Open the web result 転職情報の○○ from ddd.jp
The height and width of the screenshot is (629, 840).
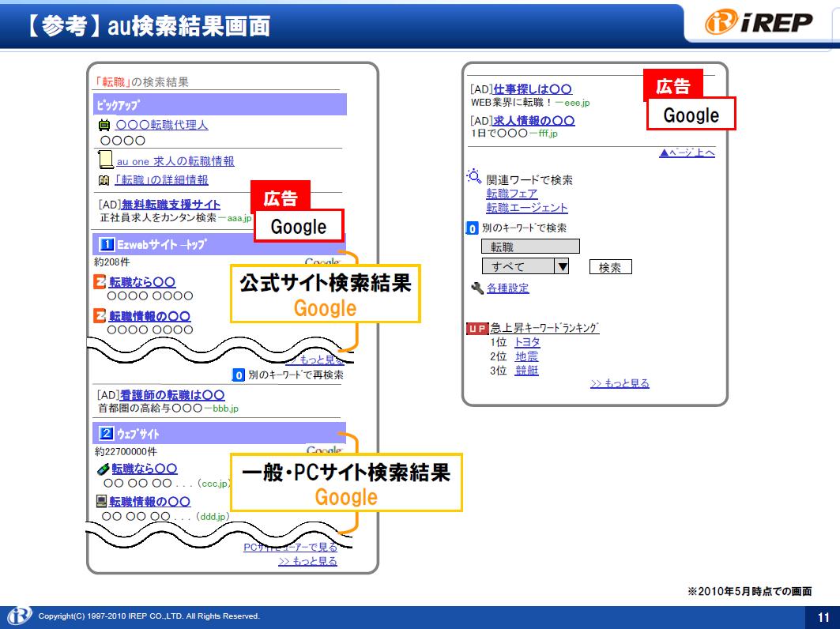149,502
